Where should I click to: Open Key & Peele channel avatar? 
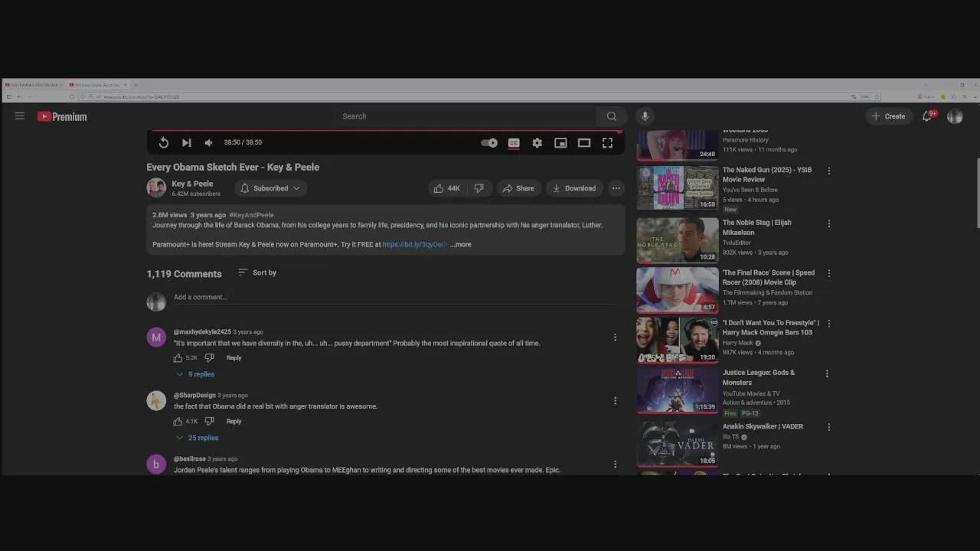click(x=156, y=187)
